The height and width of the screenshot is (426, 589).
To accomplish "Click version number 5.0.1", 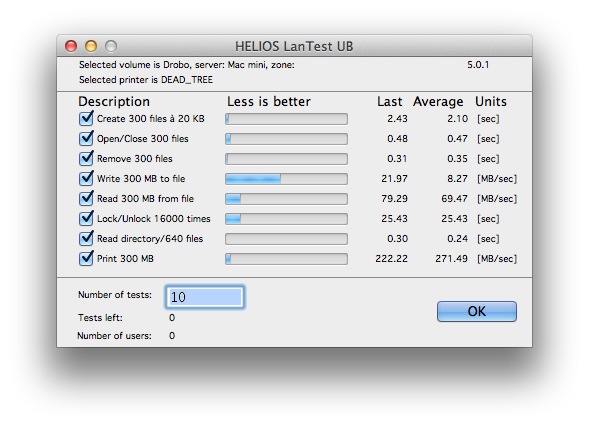I will pyautogui.click(x=478, y=65).
